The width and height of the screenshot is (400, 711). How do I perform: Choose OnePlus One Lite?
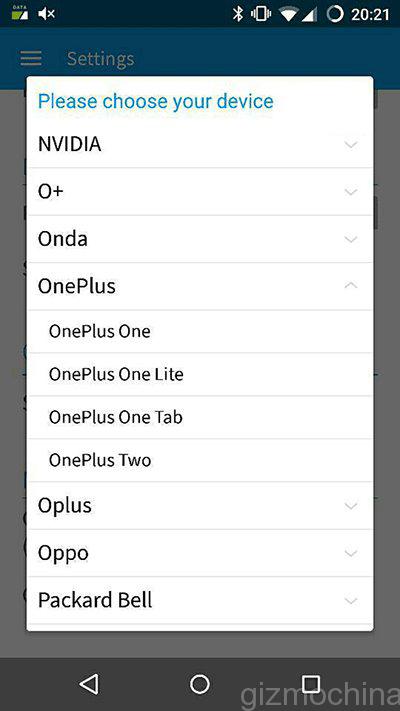[200, 375]
